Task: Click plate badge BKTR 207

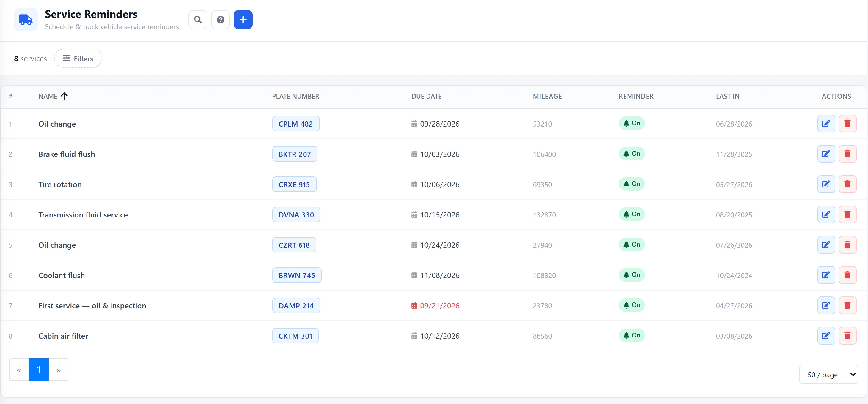Action: pos(295,154)
